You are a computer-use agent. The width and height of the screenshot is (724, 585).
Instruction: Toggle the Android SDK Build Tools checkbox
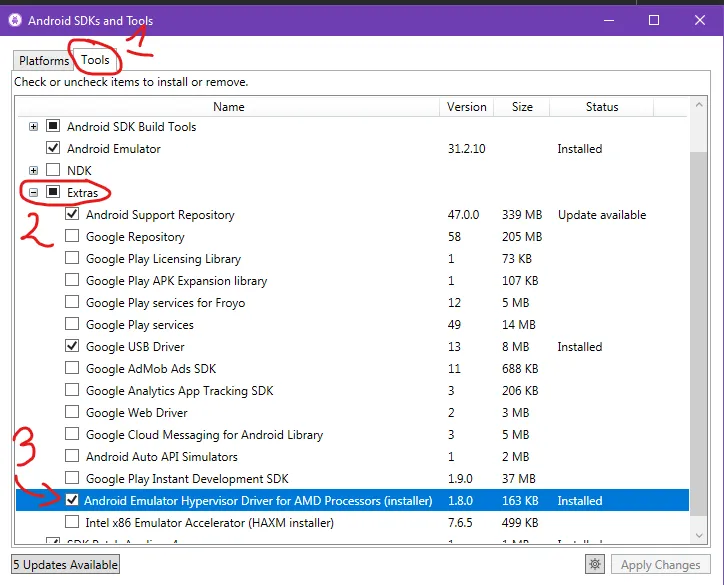point(53,126)
